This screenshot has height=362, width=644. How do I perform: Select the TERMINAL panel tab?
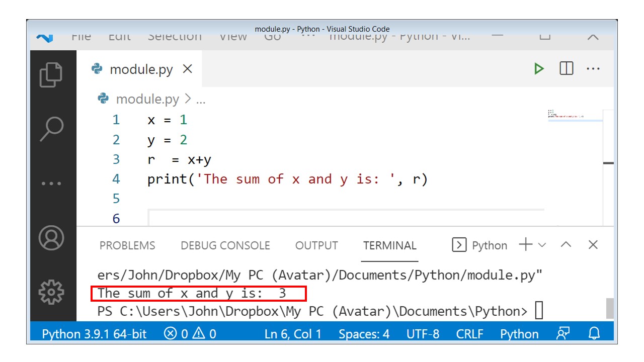(390, 245)
